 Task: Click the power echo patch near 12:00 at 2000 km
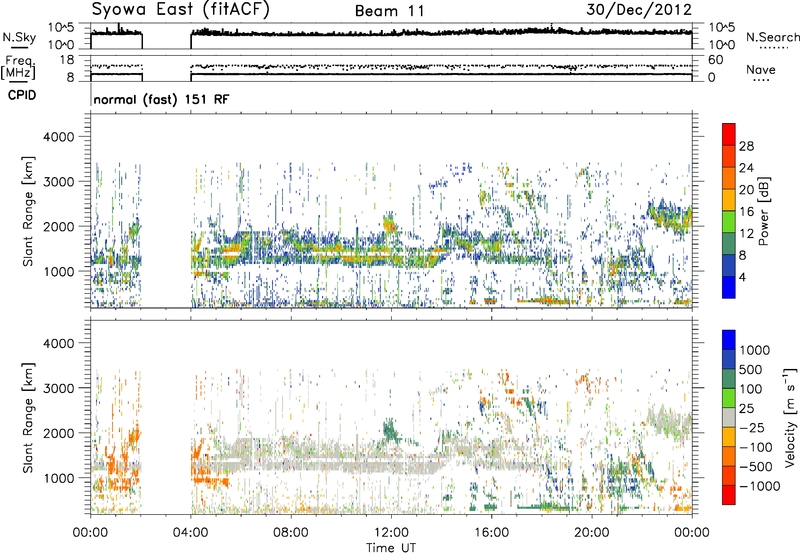point(389,223)
